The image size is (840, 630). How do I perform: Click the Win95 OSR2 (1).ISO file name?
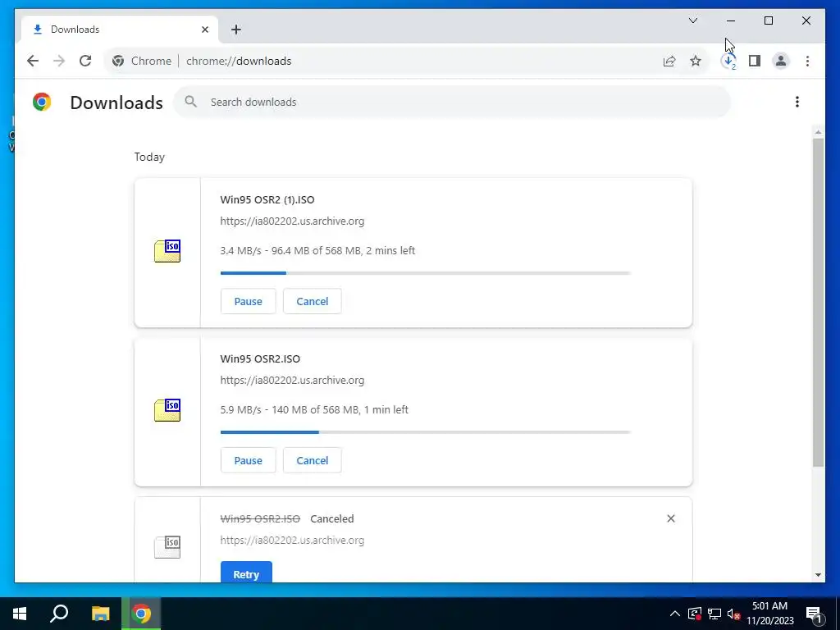click(267, 200)
